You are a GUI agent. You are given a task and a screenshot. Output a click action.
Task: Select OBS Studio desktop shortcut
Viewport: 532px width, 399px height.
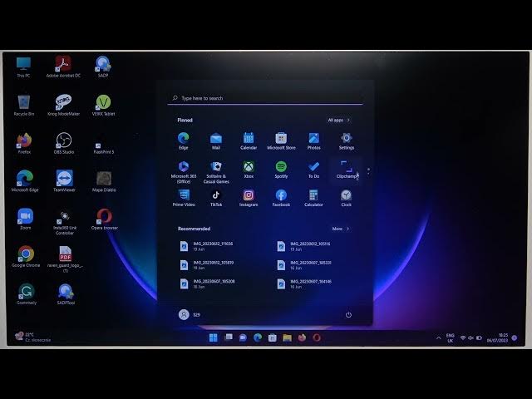pos(64,143)
